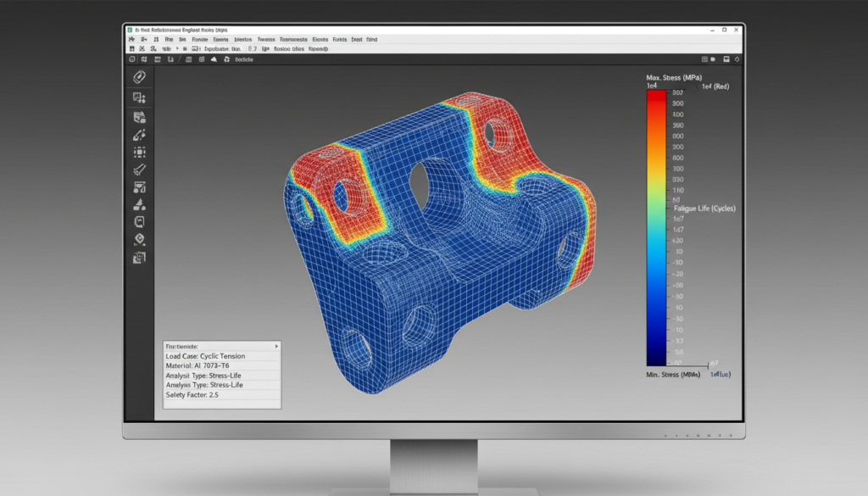The width and height of the screenshot is (868, 496).
Task: Click the 'flosioo blies' toolbar label
Action: 288,48
